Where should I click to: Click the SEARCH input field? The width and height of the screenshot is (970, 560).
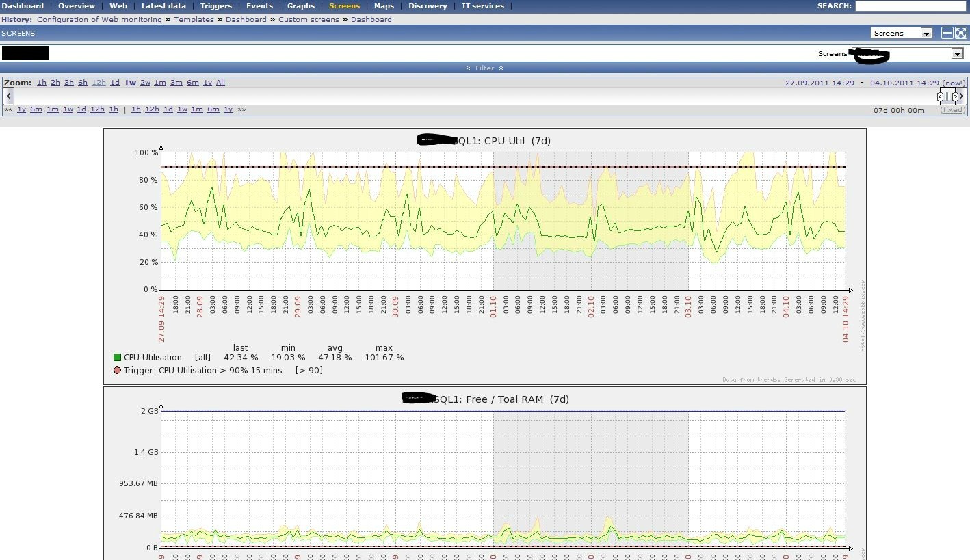[x=910, y=5]
